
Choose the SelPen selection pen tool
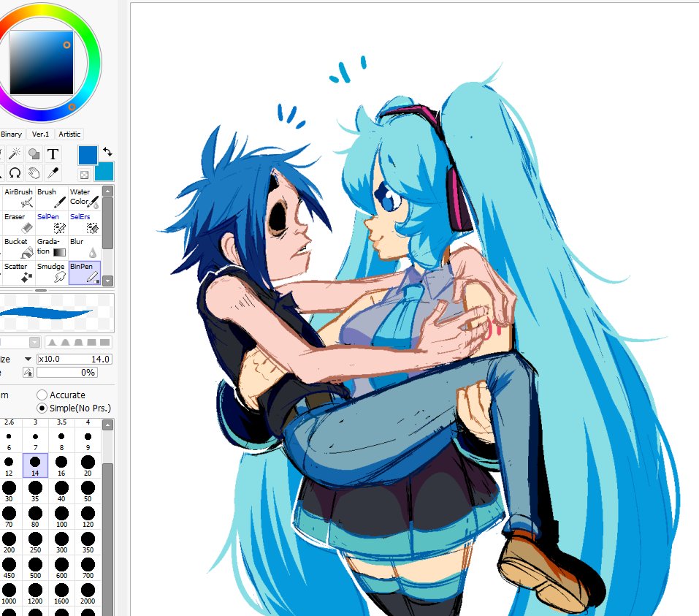(x=51, y=223)
